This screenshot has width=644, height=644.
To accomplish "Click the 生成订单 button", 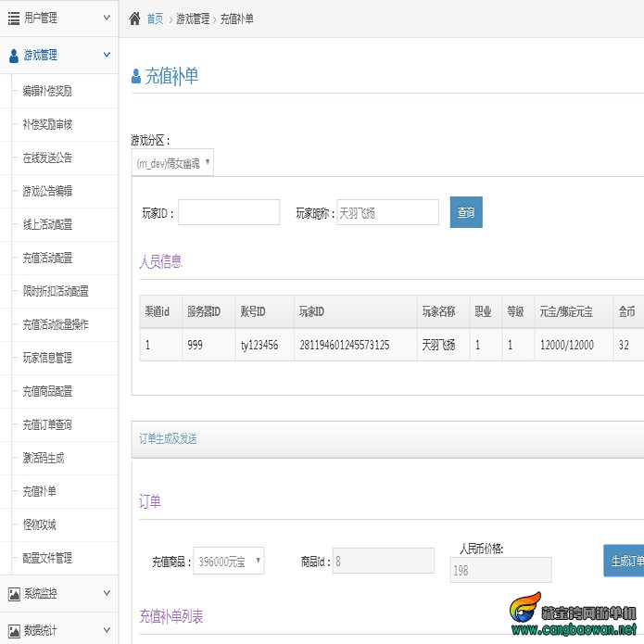I will click(x=624, y=561).
